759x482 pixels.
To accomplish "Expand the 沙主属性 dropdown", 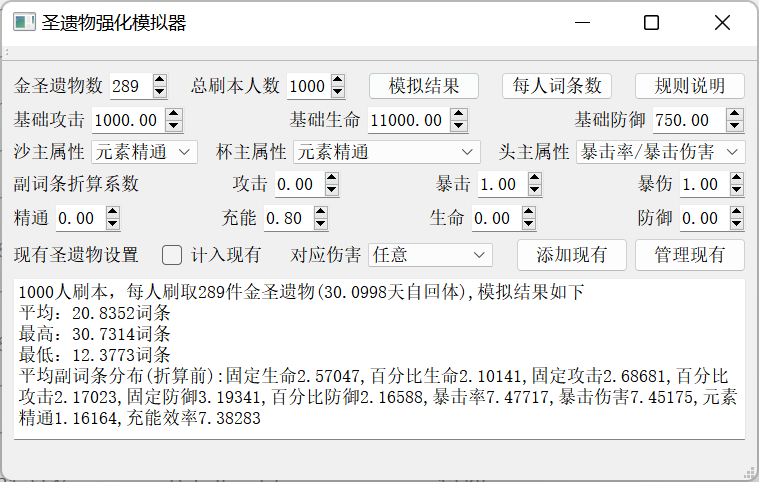I will pyautogui.click(x=144, y=152).
